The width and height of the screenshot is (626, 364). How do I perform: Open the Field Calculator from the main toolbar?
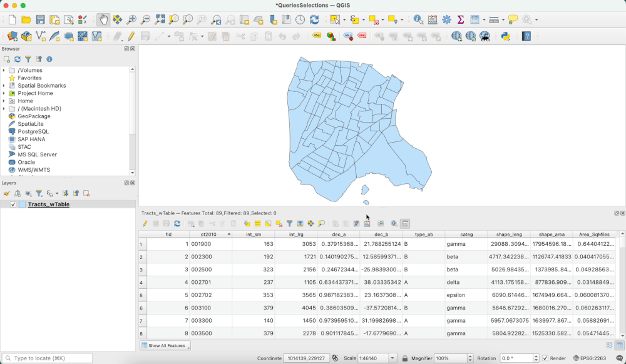click(433, 19)
